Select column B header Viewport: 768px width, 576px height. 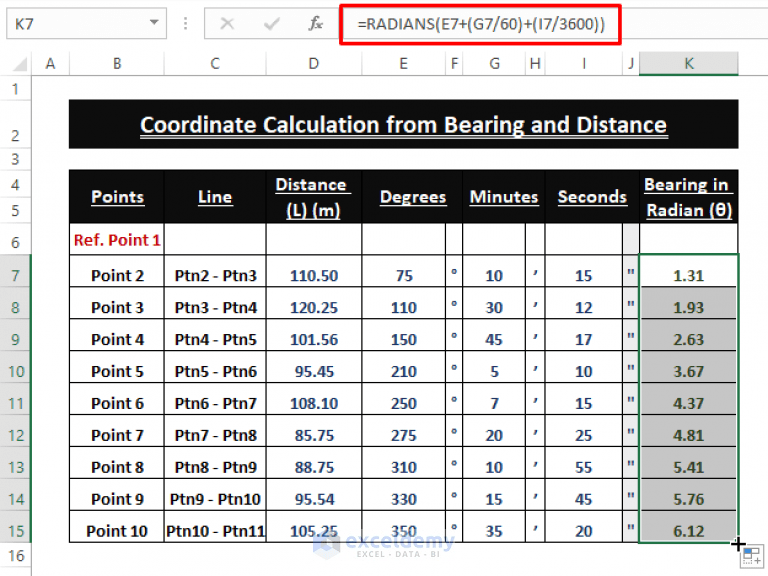(x=117, y=64)
